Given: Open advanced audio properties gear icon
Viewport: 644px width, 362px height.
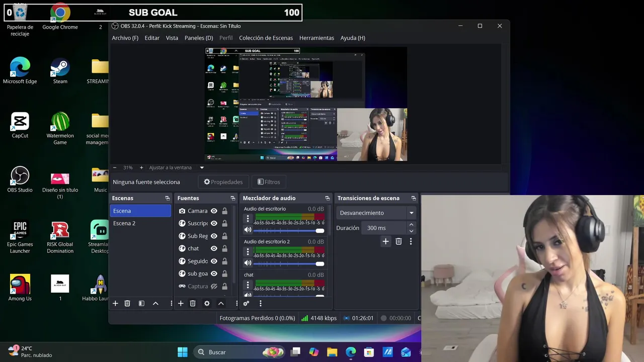Looking at the screenshot, I should (x=246, y=303).
